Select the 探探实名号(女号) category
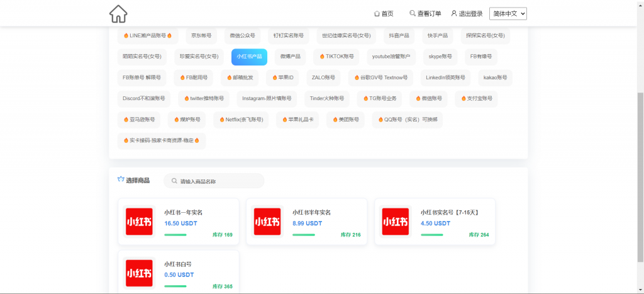 pyautogui.click(x=486, y=36)
